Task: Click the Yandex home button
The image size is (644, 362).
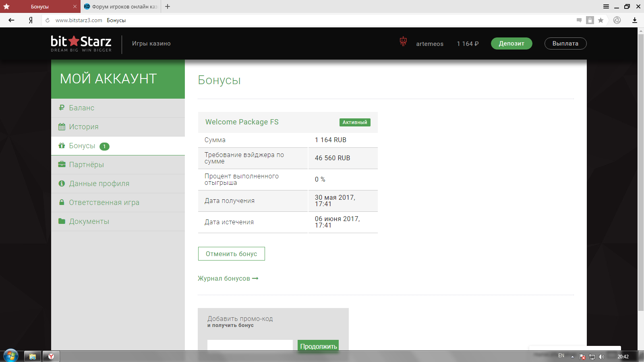Action: (31, 20)
